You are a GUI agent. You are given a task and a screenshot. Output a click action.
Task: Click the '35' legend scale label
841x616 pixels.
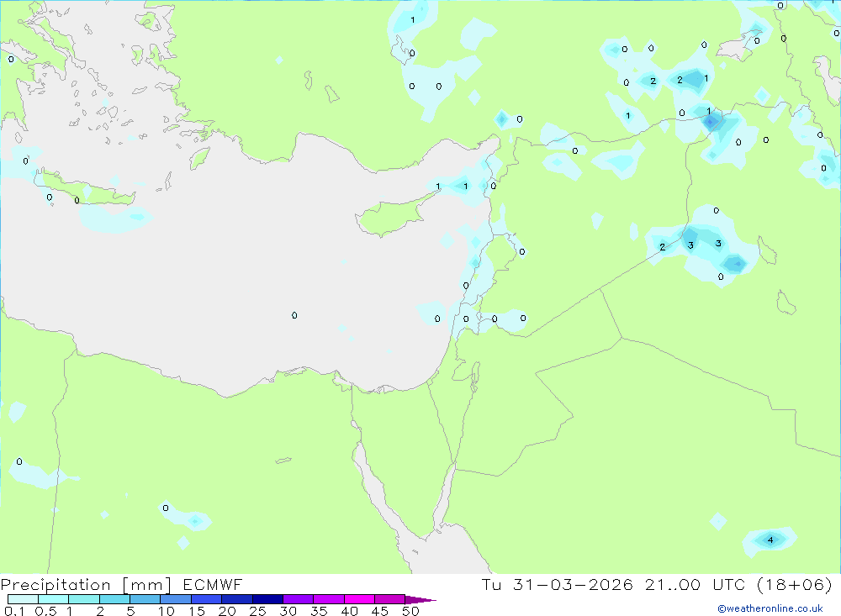point(319,611)
